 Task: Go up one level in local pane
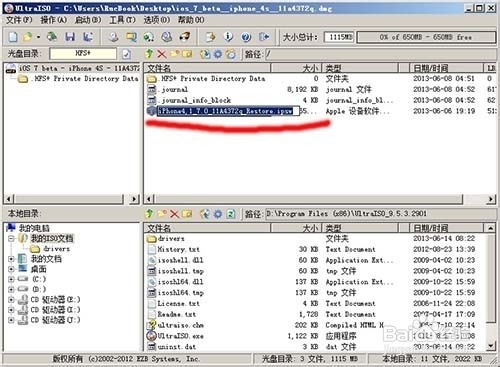pos(149,214)
